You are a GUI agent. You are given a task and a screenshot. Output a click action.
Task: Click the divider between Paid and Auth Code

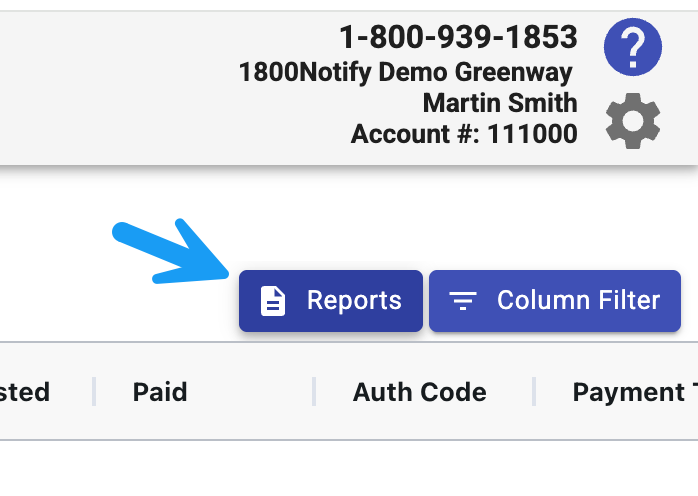[314, 392]
